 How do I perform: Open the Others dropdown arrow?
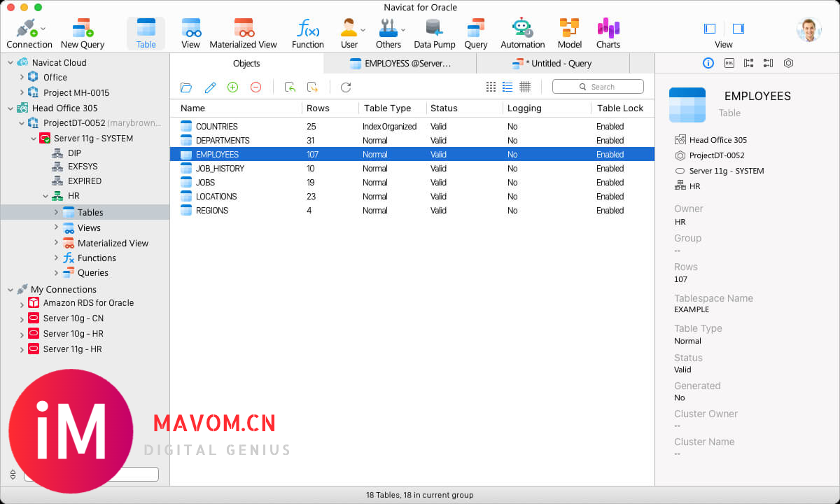coord(403,29)
